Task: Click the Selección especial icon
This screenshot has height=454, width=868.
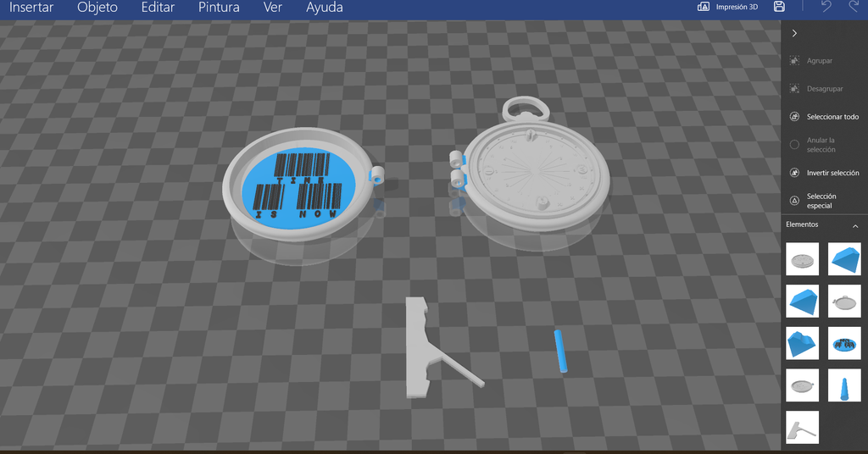Action: [794, 201]
